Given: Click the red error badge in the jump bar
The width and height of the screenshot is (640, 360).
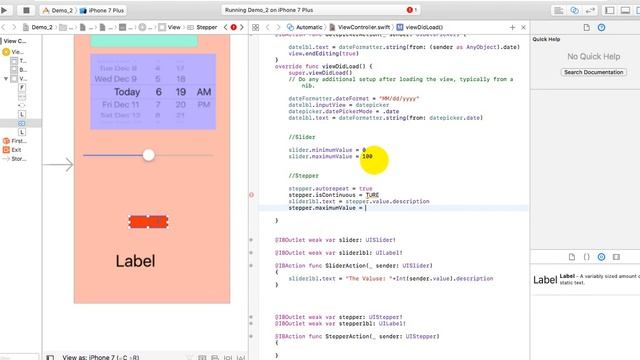Looking at the screenshot, I should click(233, 27).
